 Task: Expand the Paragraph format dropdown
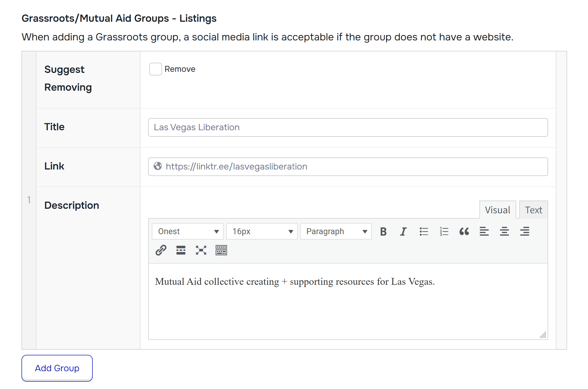[336, 231]
